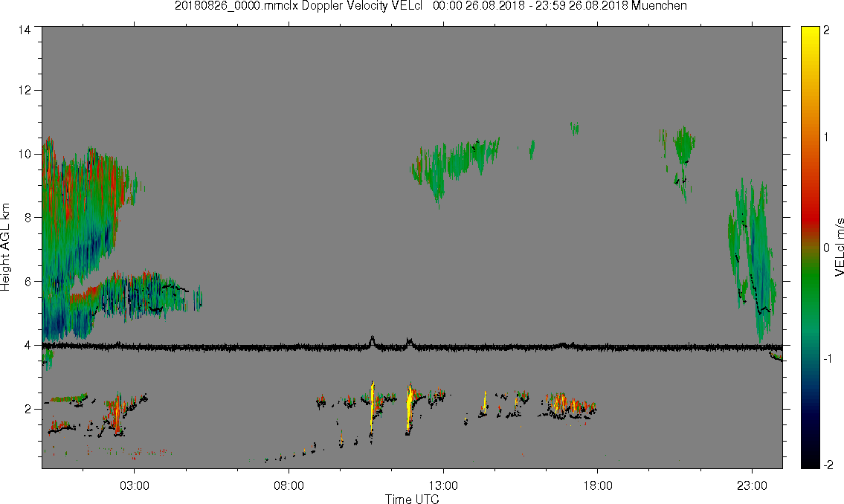Click the "VELcl m/s" colorbar label
This screenshot has width=844, height=504.
click(x=839, y=248)
